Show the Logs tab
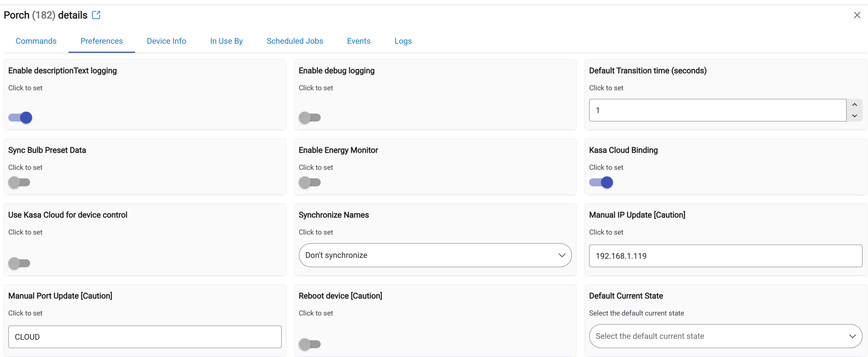This screenshot has height=357, width=868. click(403, 41)
